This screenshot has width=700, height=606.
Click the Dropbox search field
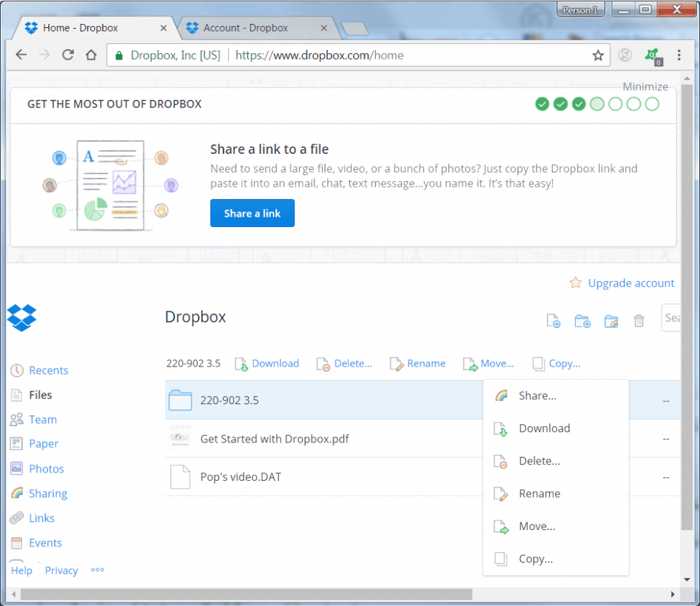[x=671, y=317]
